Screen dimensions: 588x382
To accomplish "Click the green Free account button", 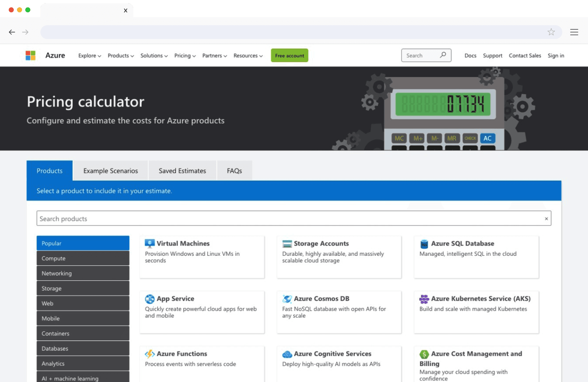I will pyautogui.click(x=289, y=55).
